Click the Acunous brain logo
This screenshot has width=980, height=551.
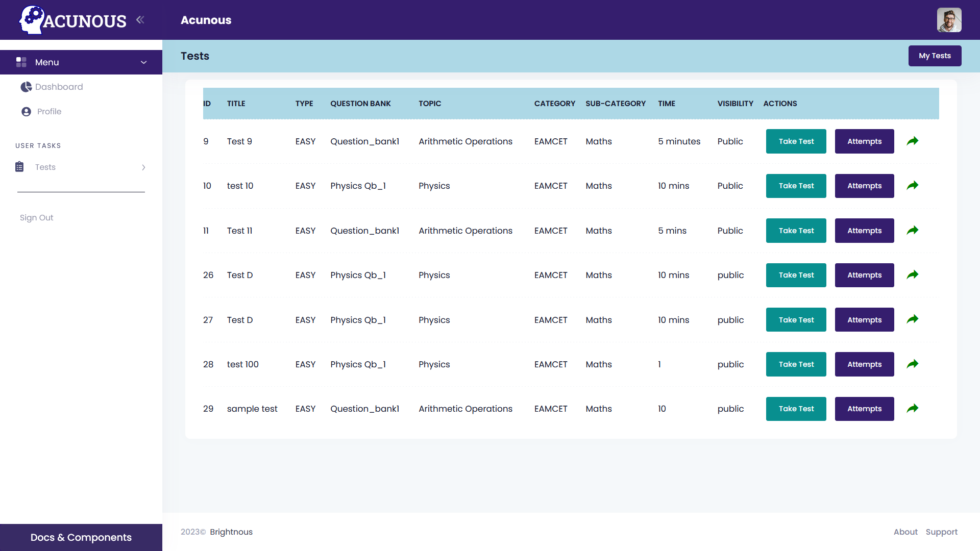tap(32, 20)
